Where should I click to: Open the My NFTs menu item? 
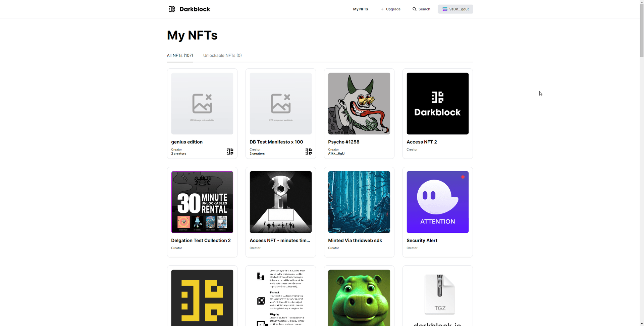pyautogui.click(x=360, y=9)
